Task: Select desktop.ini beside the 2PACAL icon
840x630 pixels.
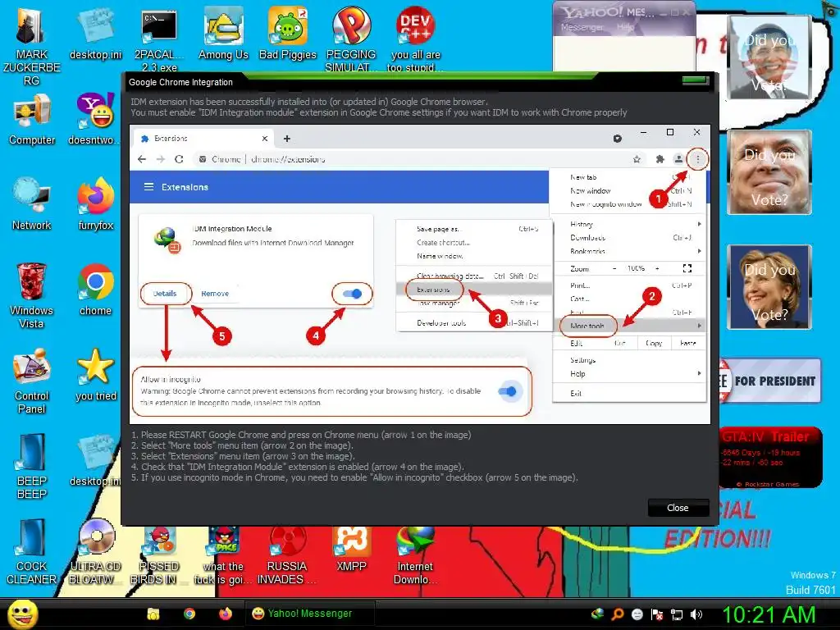Action: click(95, 33)
